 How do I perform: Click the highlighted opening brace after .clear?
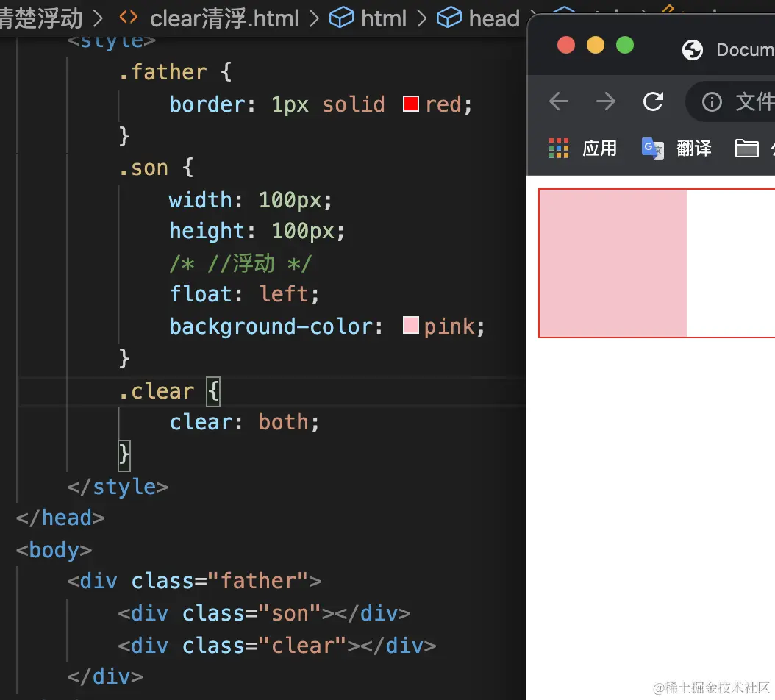coord(213,391)
